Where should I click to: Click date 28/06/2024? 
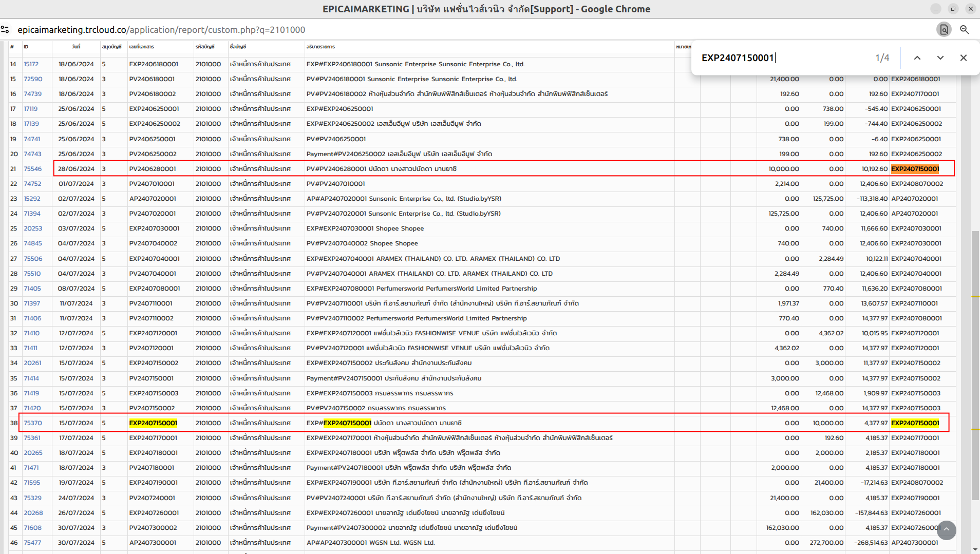76,169
